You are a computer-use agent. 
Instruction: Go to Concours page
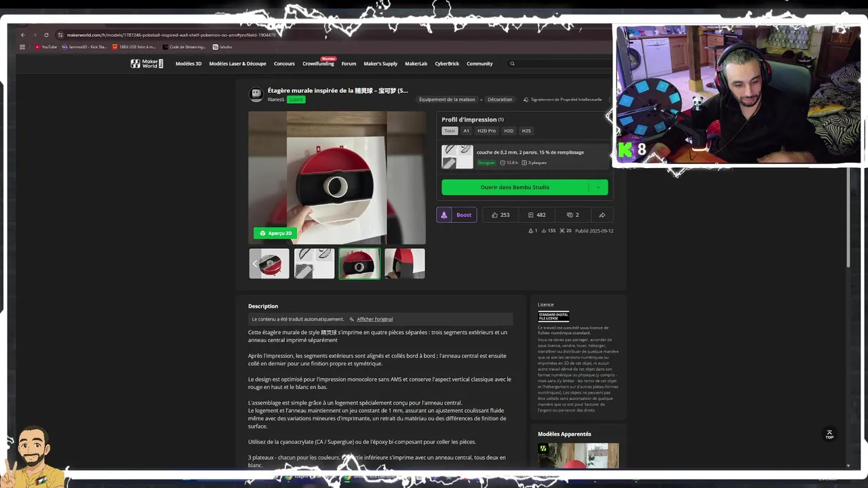coord(284,64)
